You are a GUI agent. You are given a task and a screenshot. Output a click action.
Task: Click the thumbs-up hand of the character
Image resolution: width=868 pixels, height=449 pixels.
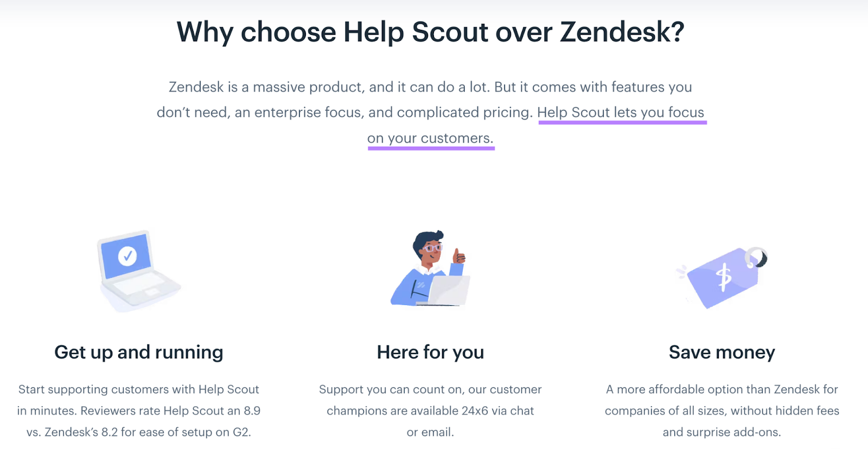tap(458, 256)
